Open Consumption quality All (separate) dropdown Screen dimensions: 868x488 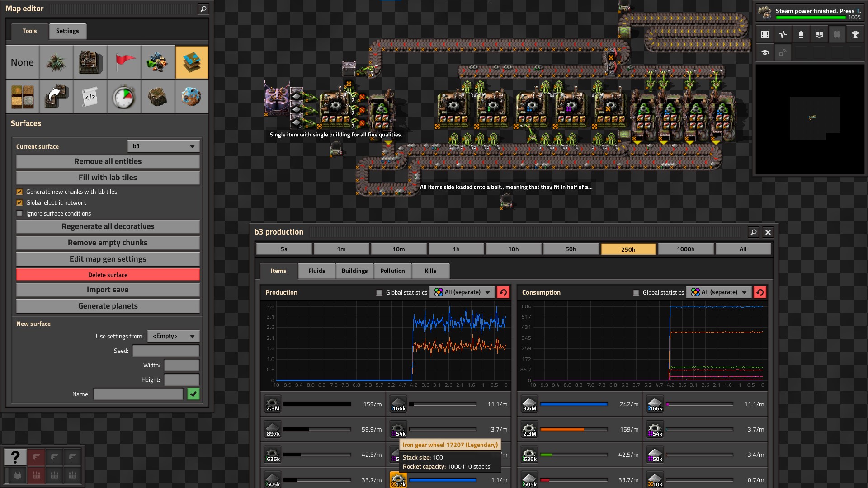pos(719,292)
